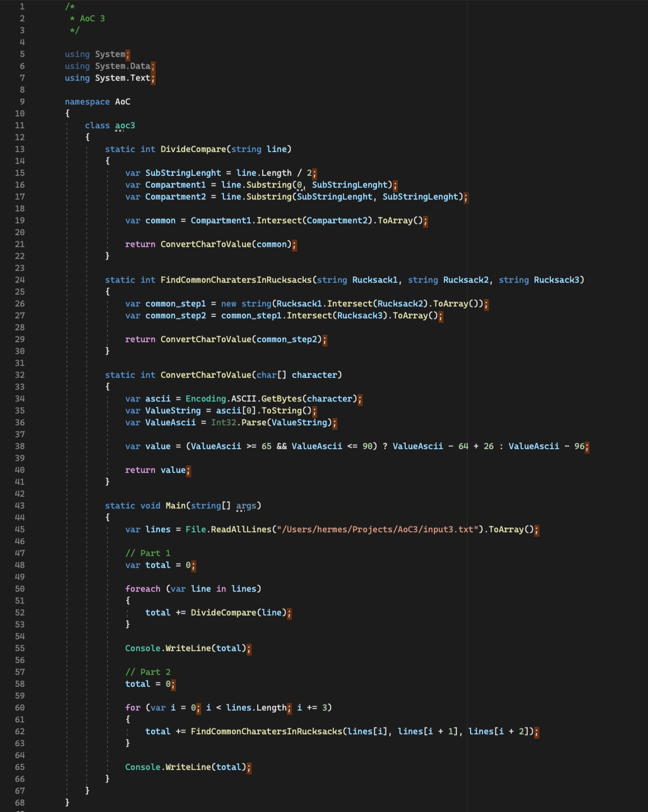
Task: Click the 'args' parameter of Main
Action: [246, 506]
